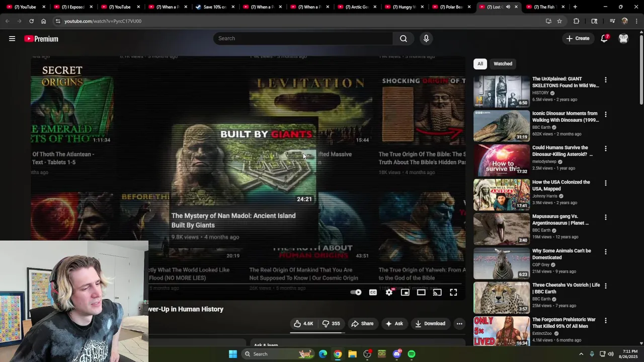Open a new browser tab
The image size is (644, 362).
575,7
